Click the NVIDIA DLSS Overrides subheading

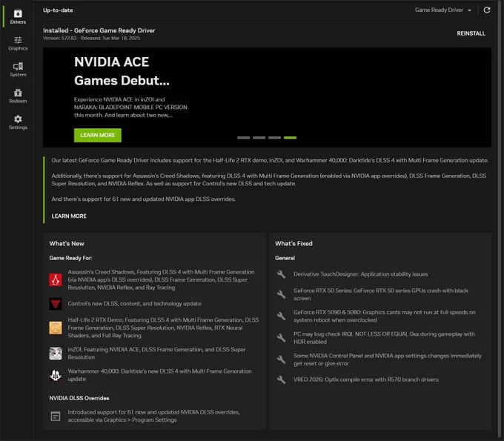click(79, 398)
